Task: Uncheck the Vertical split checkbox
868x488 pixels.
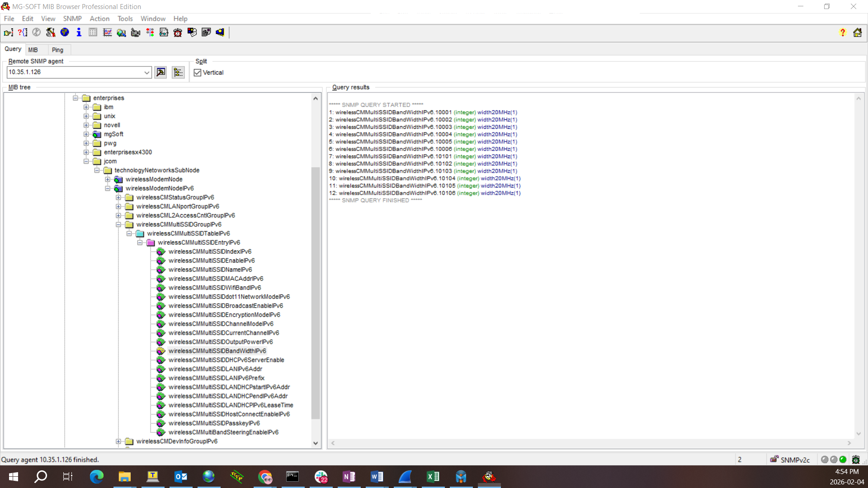Action: tap(198, 73)
